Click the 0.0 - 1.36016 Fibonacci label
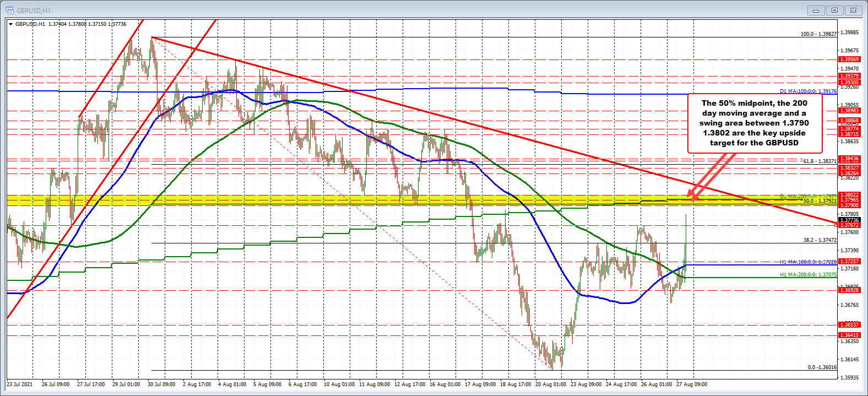This screenshot has height=396, width=868. click(x=822, y=367)
